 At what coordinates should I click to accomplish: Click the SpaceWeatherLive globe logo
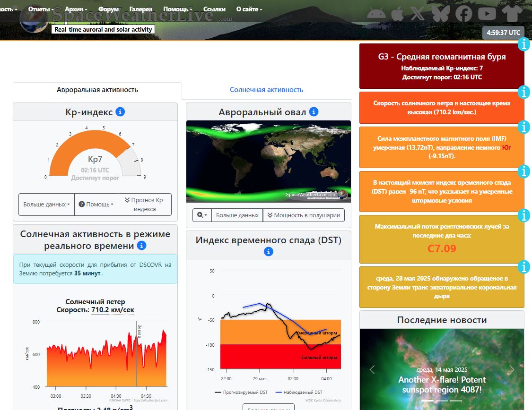33,20
